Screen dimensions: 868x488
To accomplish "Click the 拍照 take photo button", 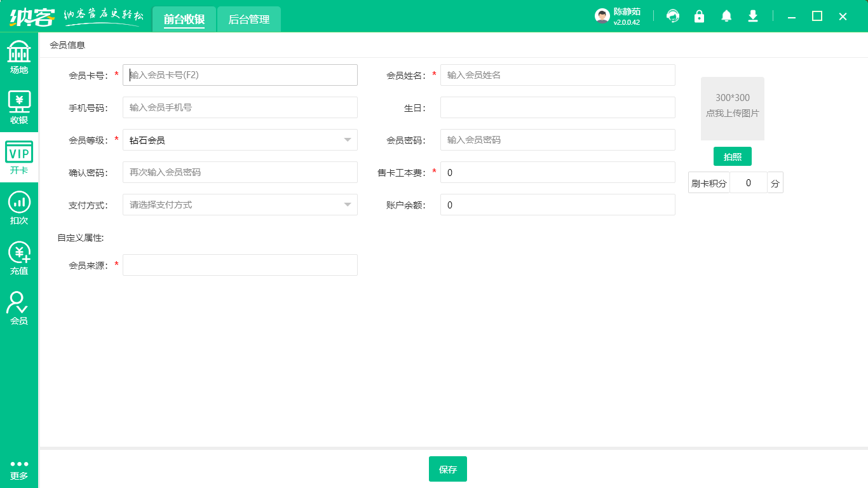I will click(732, 156).
